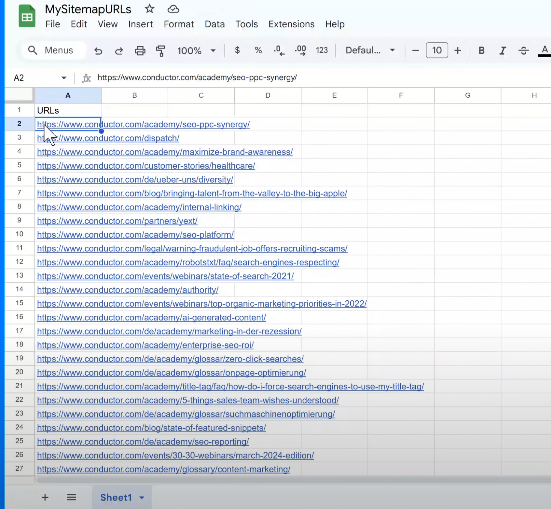Open the Insert menu

[x=141, y=24]
